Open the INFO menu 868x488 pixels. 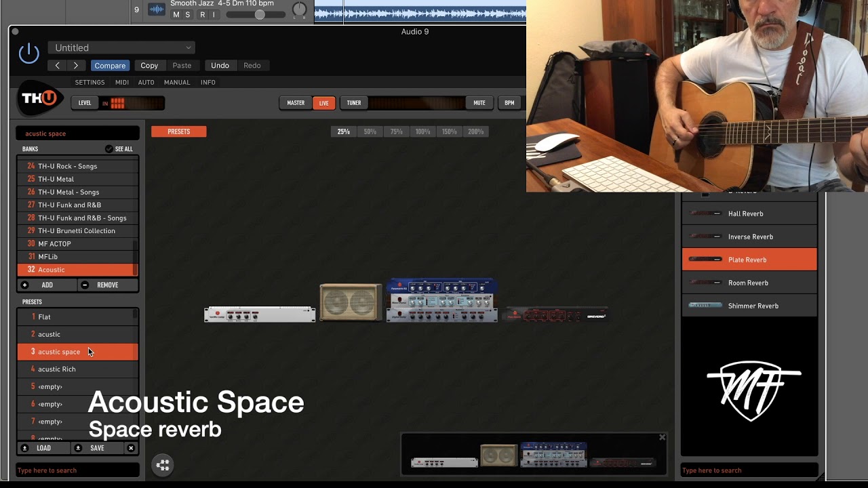pos(208,83)
